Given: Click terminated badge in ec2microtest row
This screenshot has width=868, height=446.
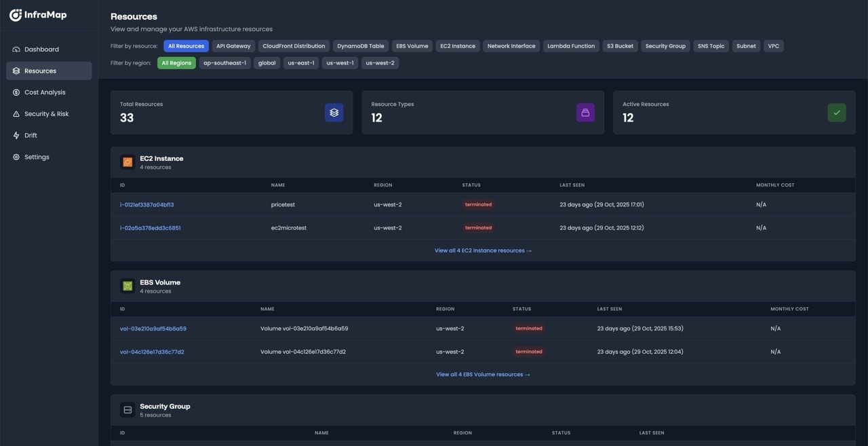Looking at the screenshot, I should [x=478, y=228].
